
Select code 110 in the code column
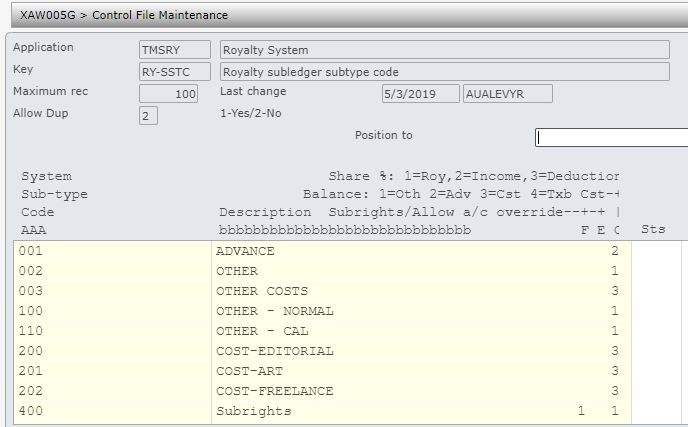pos(33,331)
